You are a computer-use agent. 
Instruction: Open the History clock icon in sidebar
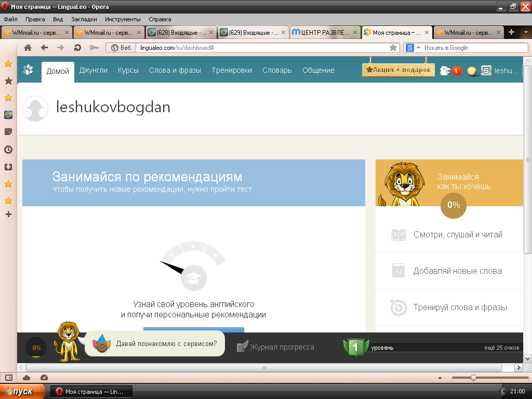[8, 150]
